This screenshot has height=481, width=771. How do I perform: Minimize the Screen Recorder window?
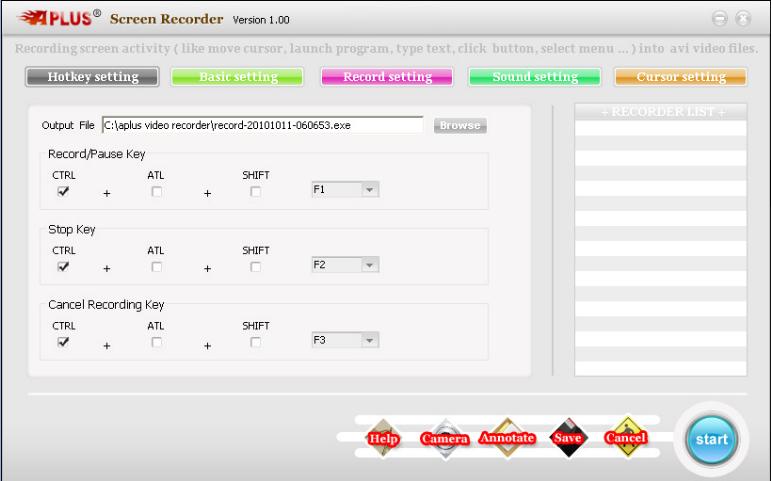719,19
